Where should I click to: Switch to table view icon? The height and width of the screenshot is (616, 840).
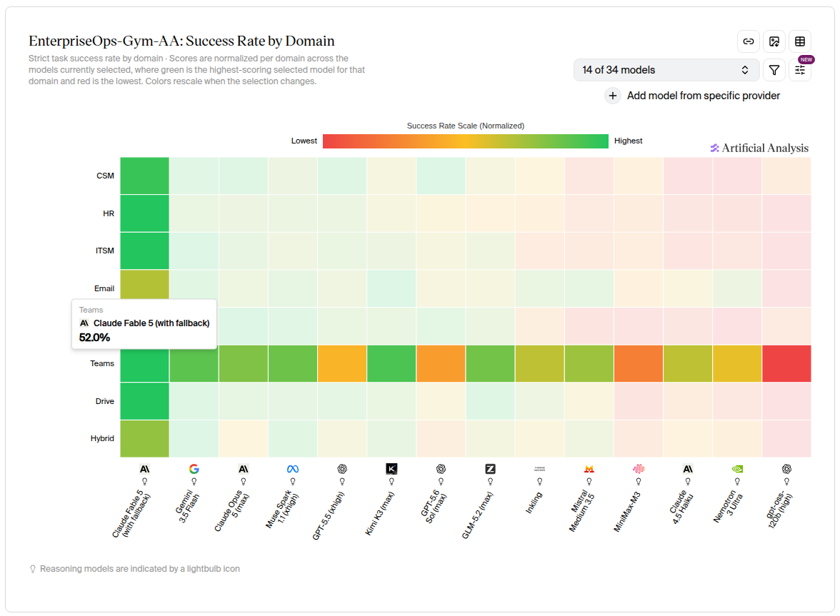800,41
